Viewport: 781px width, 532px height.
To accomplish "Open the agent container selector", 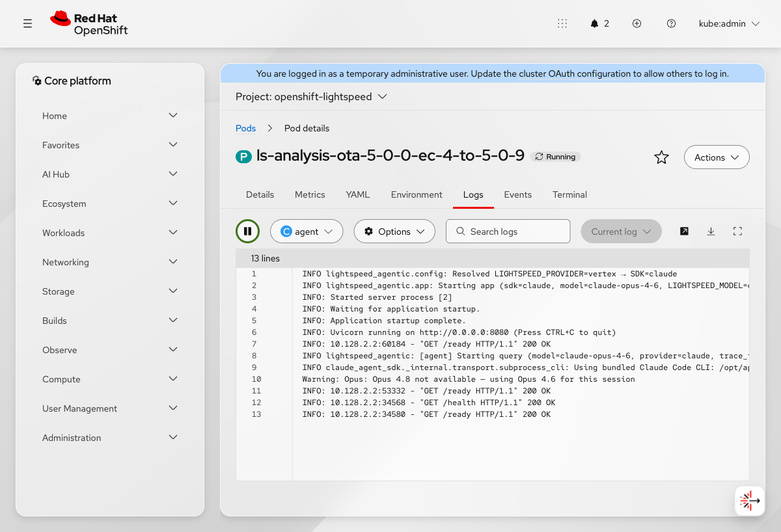I will [x=307, y=232].
